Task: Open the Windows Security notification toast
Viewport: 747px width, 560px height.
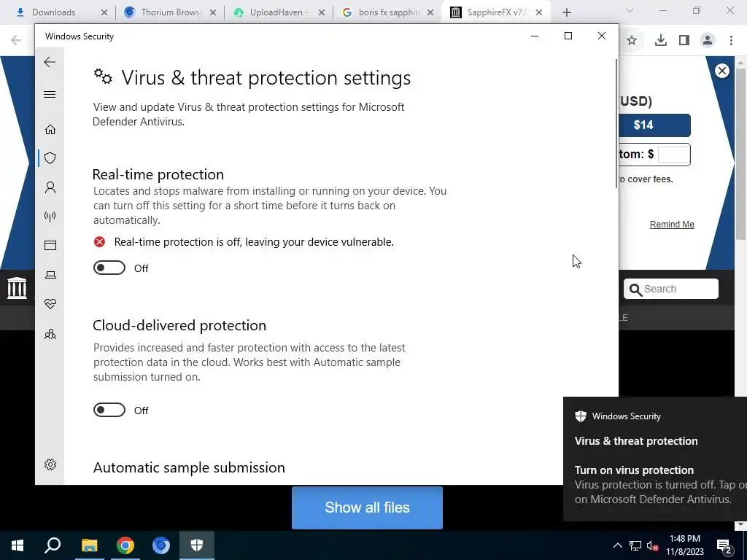Action: coord(655,459)
